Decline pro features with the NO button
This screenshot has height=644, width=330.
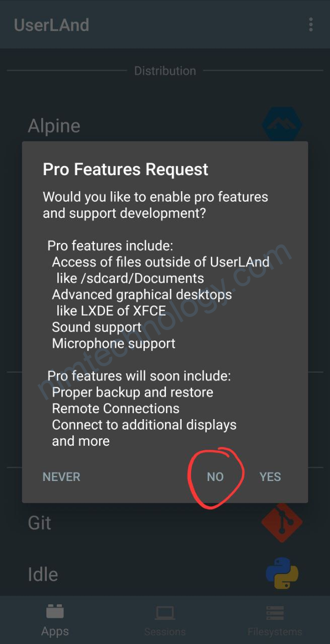point(215,477)
